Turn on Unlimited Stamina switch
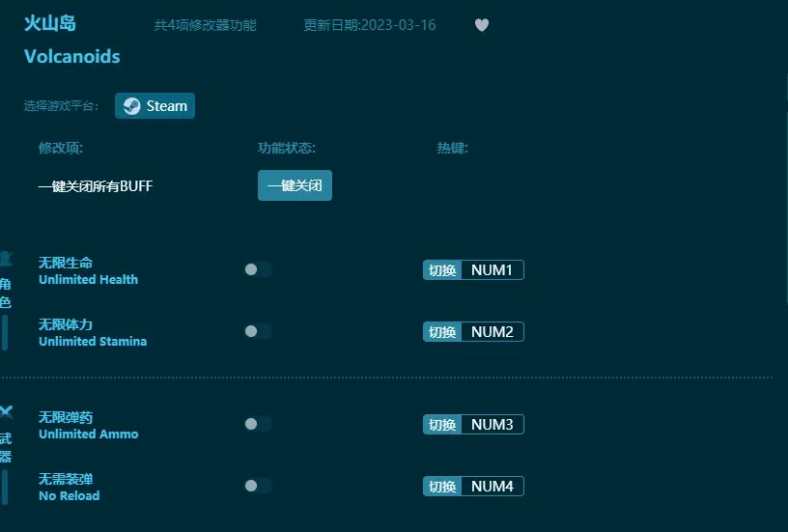The image size is (788, 532). tap(257, 332)
